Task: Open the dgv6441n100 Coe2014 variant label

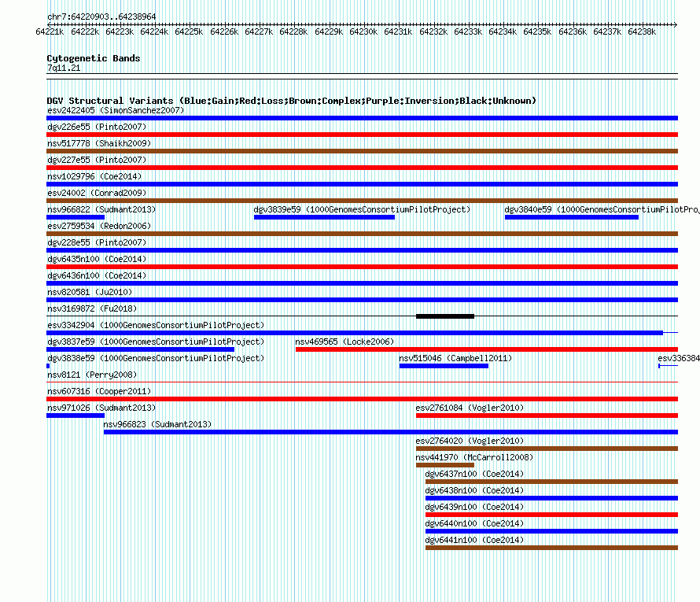Action: point(474,540)
